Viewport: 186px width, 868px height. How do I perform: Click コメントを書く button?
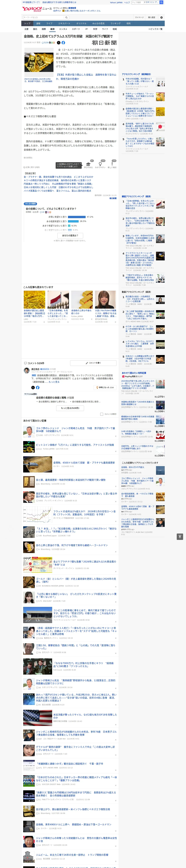tap(93, 363)
